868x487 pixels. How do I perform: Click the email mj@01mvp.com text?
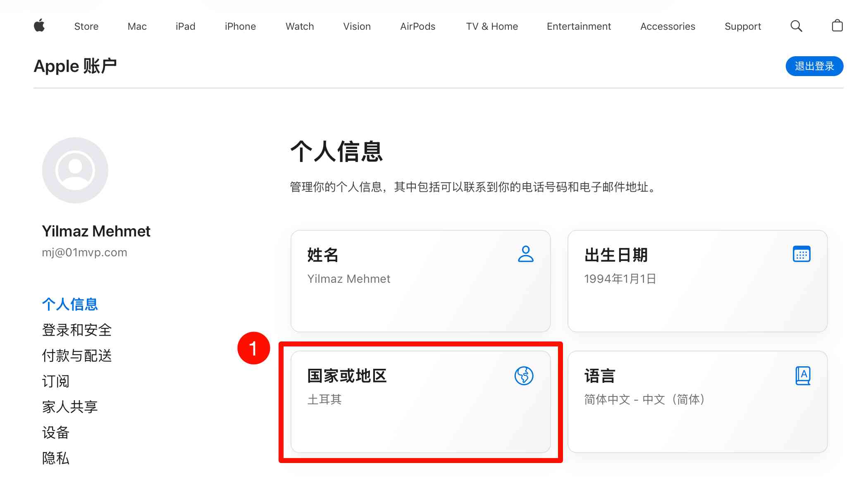(x=84, y=253)
